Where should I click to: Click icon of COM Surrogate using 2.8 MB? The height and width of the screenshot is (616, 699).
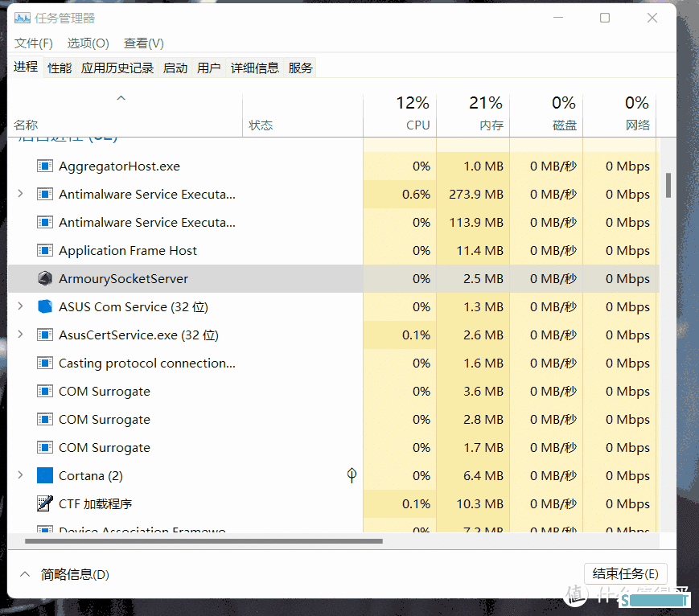click(x=44, y=420)
